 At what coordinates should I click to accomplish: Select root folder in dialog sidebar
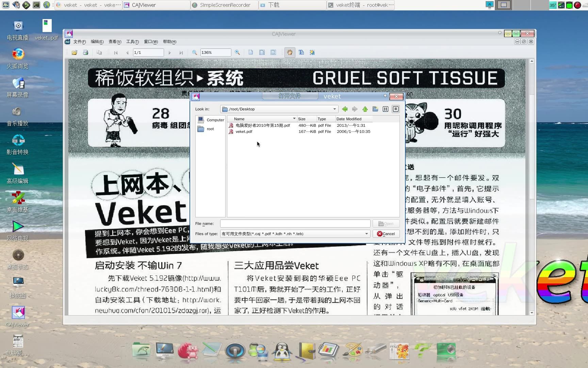[x=206, y=129]
